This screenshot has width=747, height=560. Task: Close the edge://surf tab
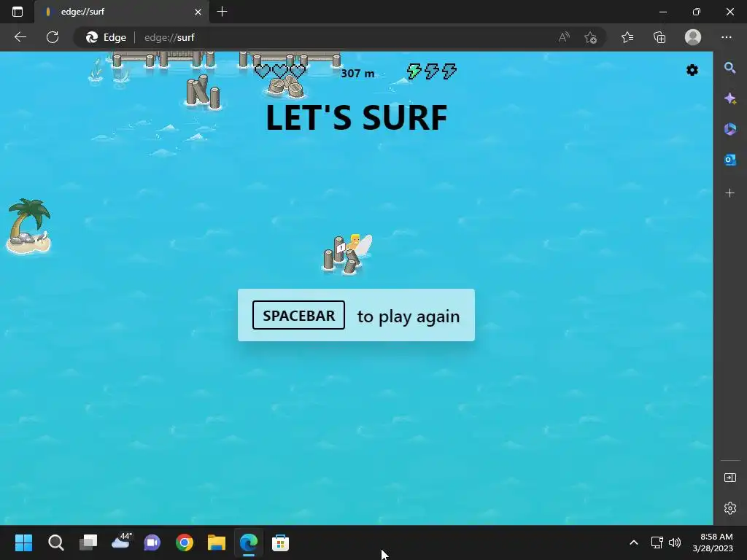(198, 12)
